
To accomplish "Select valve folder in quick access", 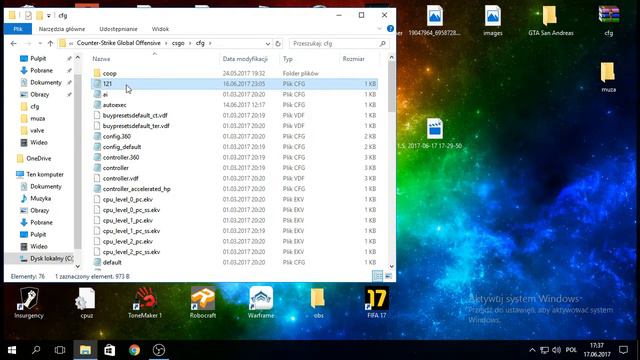I will pos(37,131).
